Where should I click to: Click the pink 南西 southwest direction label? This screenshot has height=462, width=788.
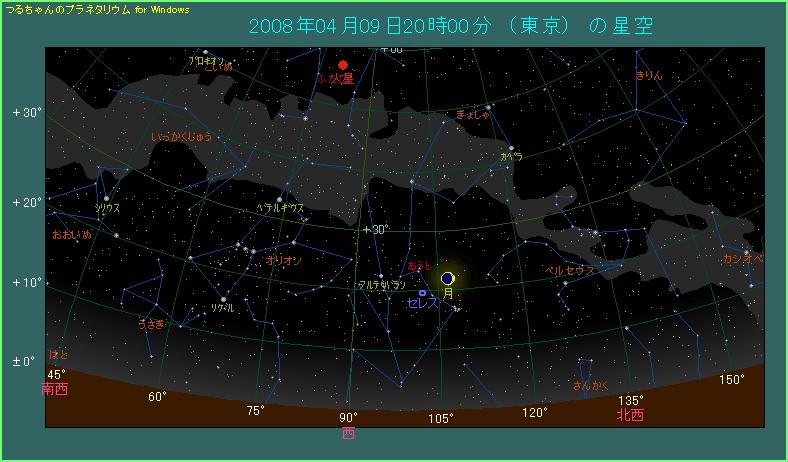tap(55, 389)
